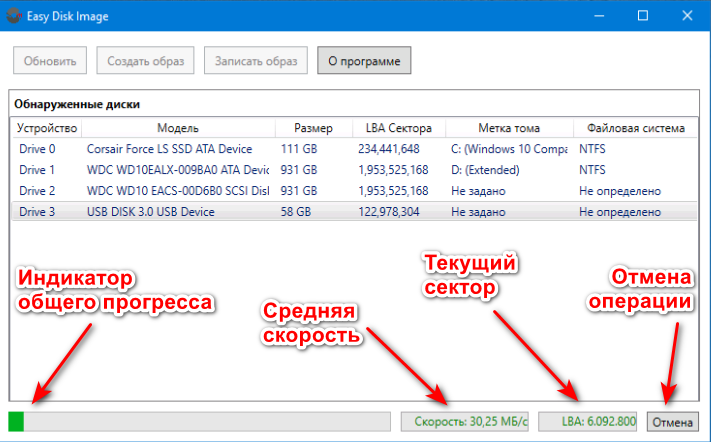
Task: Click WDC WD10 EACS-00D6B0 SCSI model cell
Action: 178,191
